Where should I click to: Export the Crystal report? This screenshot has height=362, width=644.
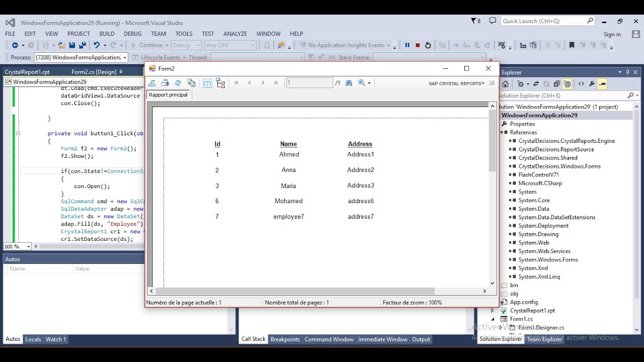tap(151, 83)
